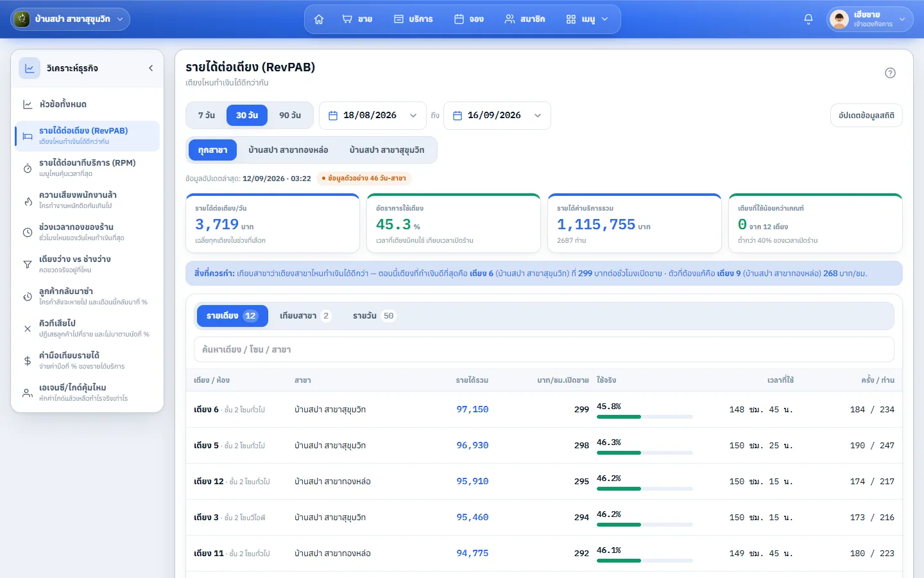Viewport: 924px width, 578px height.
Task: Click the funnel icon for bed vs therapist availability
Action: pyautogui.click(x=28, y=265)
